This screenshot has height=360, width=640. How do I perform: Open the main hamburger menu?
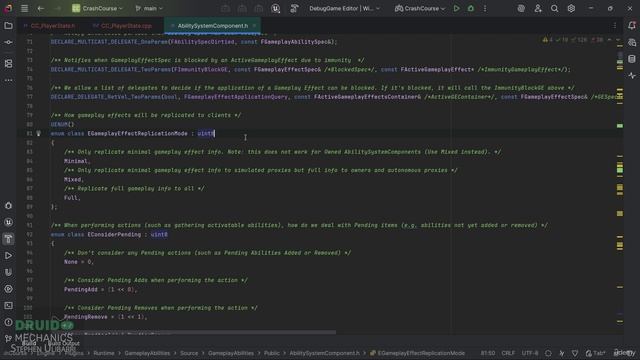pyautogui.click(x=24, y=8)
